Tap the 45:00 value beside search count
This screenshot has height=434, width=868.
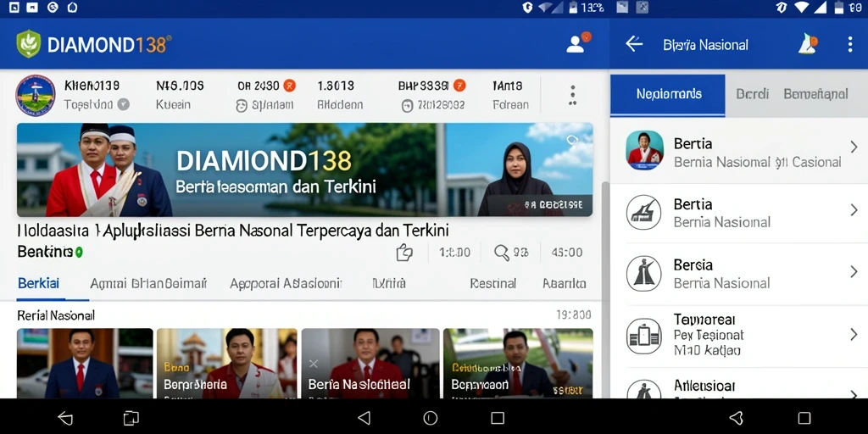click(x=567, y=253)
